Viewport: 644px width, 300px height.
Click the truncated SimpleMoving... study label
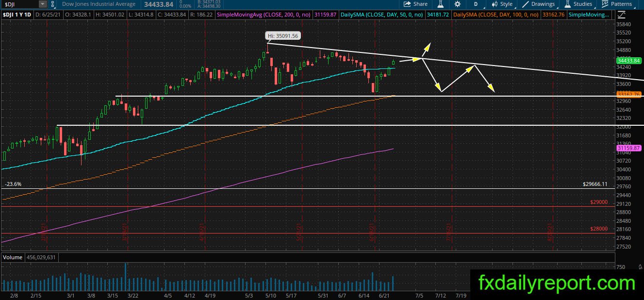pos(588,15)
